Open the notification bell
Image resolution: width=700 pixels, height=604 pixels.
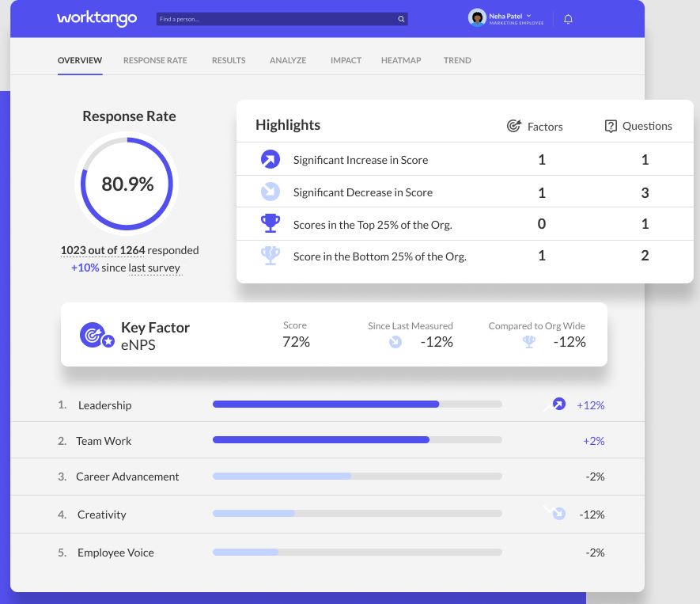point(568,18)
